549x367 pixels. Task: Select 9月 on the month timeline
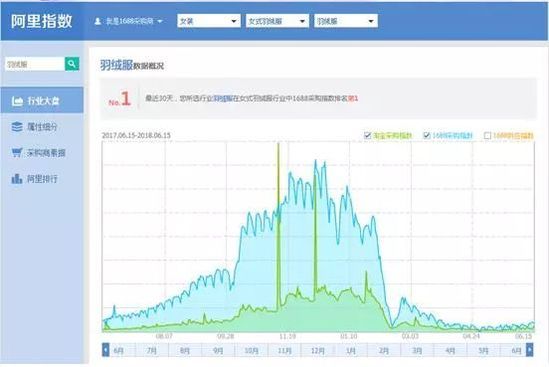coord(218,350)
